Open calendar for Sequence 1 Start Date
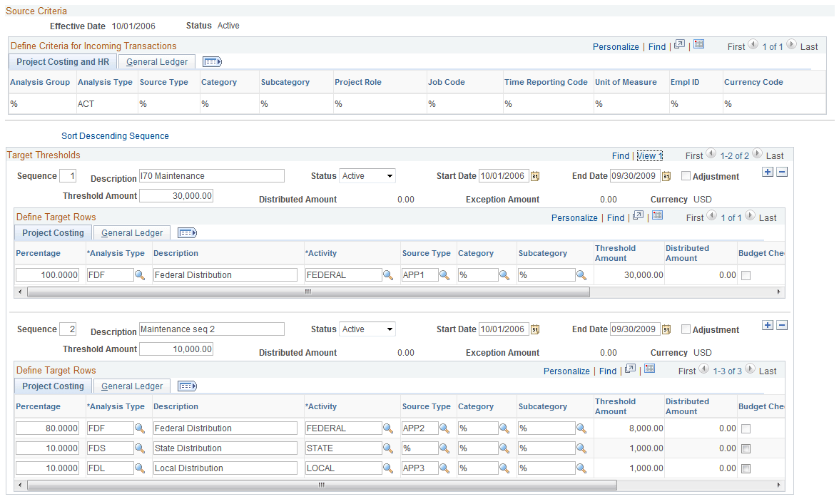Viewport: 839px width, 504px height. pos(535,176)
